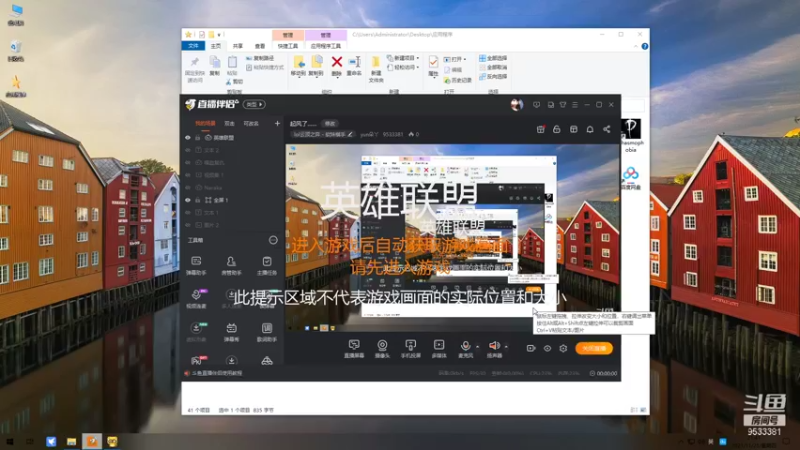Open the 弹幕秀 tool
This screenshot has width=800, height=450.
pyautogui.click(x=231, y=332)
